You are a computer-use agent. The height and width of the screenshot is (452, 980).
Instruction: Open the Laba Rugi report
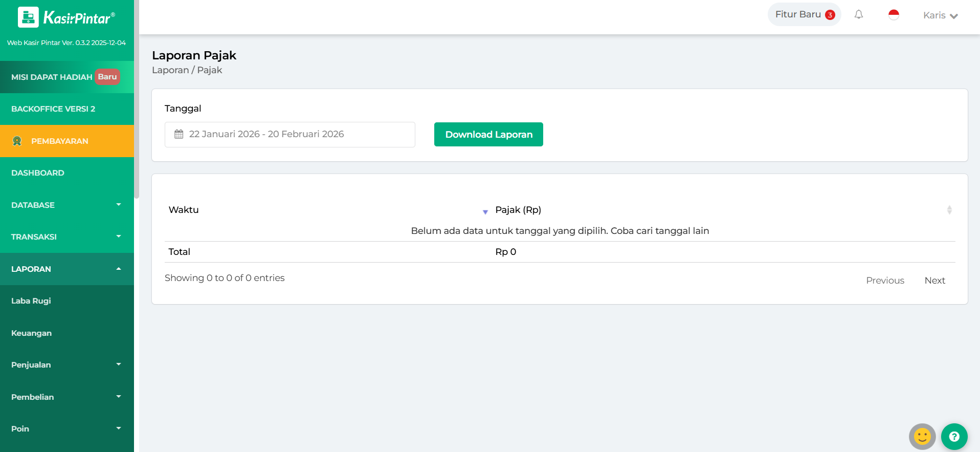coord(31,301)
